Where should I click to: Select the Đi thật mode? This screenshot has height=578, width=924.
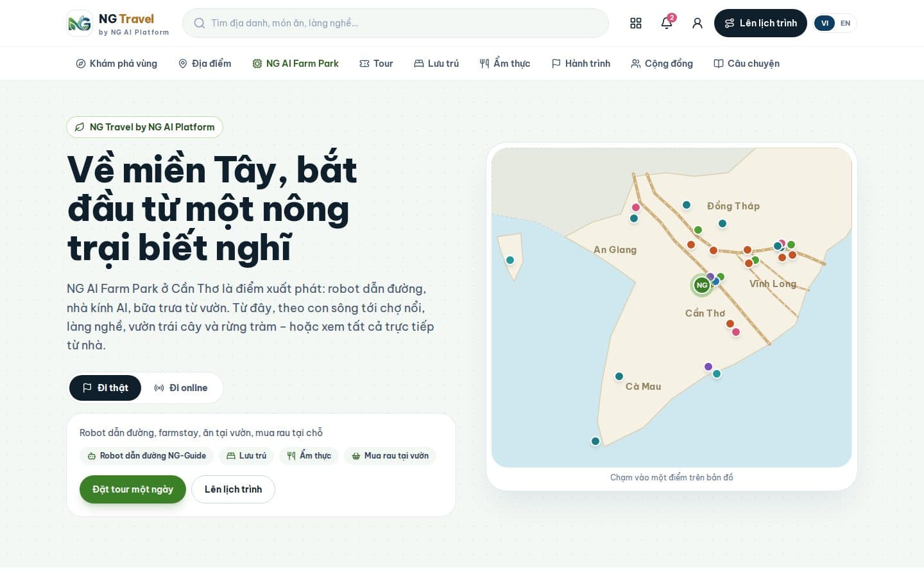(105, 388)
